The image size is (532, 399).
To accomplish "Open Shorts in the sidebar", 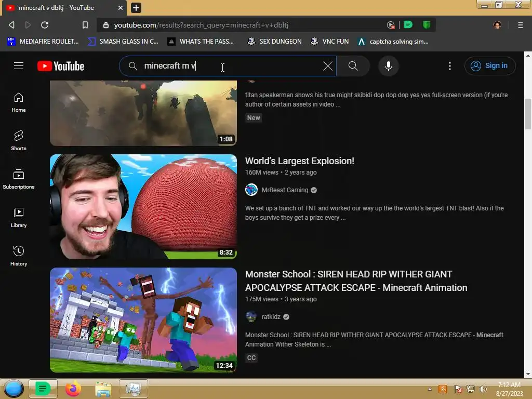I will [19, 140].
